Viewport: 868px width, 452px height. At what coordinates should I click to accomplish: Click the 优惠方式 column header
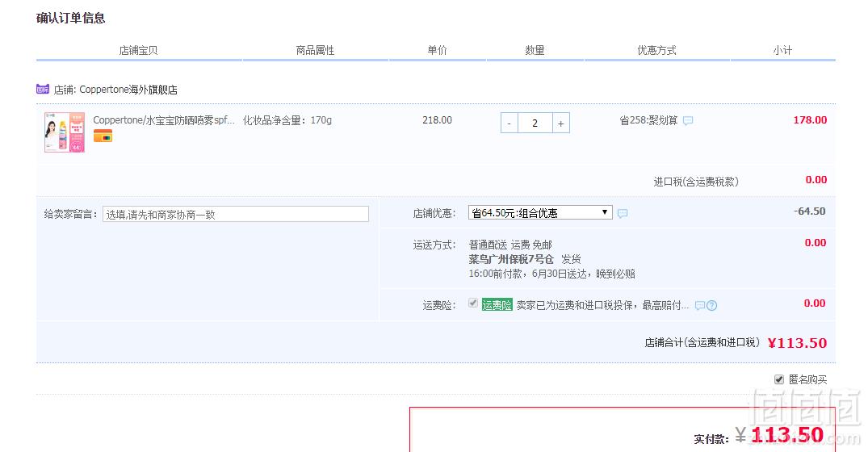657,50
